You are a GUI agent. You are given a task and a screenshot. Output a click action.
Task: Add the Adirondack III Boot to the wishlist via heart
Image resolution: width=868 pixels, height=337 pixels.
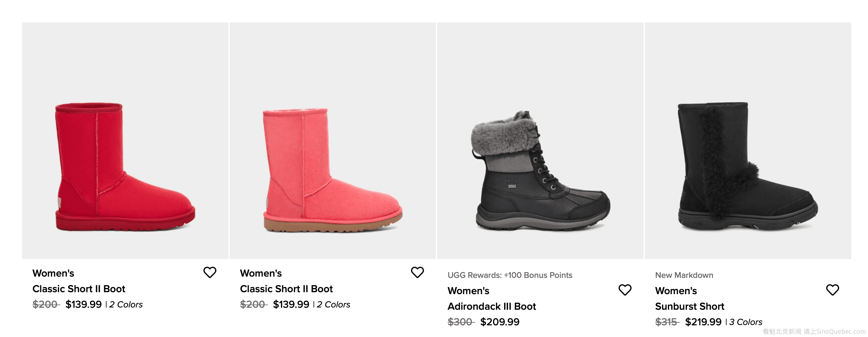click(625, 290)
